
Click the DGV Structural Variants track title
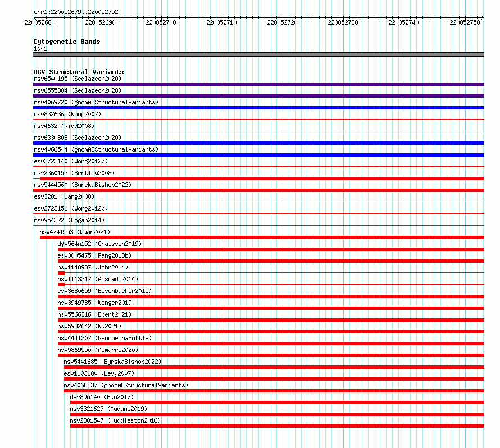coord(79,72)
